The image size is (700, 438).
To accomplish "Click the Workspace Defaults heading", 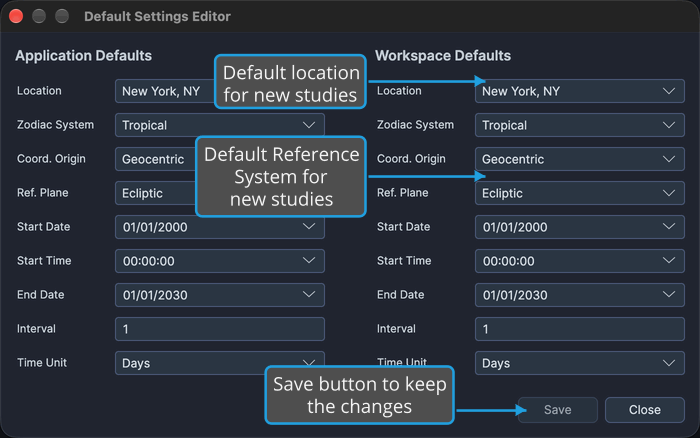I will coord(443,56).
